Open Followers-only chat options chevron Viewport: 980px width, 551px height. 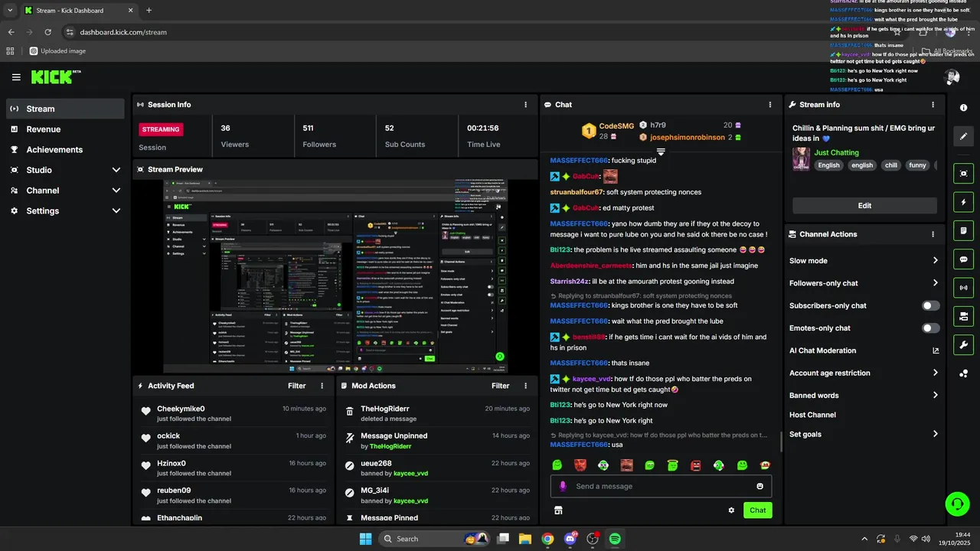[x=935, y=283]
